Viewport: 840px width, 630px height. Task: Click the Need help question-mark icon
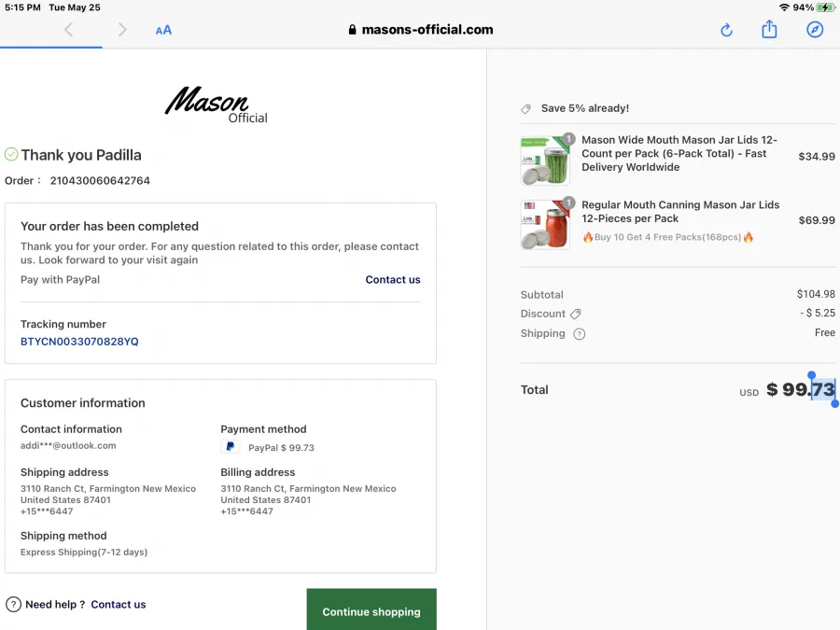click(x=13, y=605)
